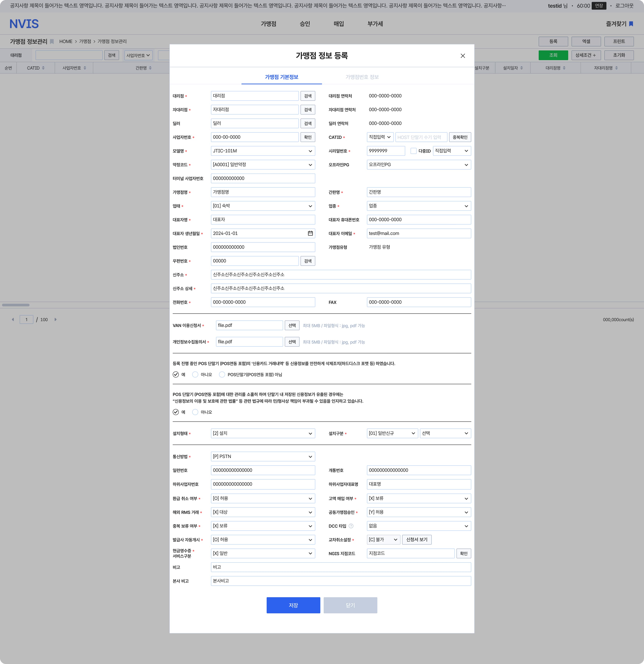Click 신청서 보기 button
644x664 pixels.
click(x=417, y=540)
